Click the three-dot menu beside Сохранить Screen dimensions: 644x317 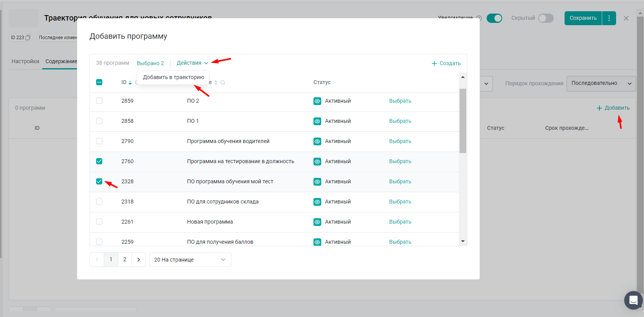coord(609,18)
